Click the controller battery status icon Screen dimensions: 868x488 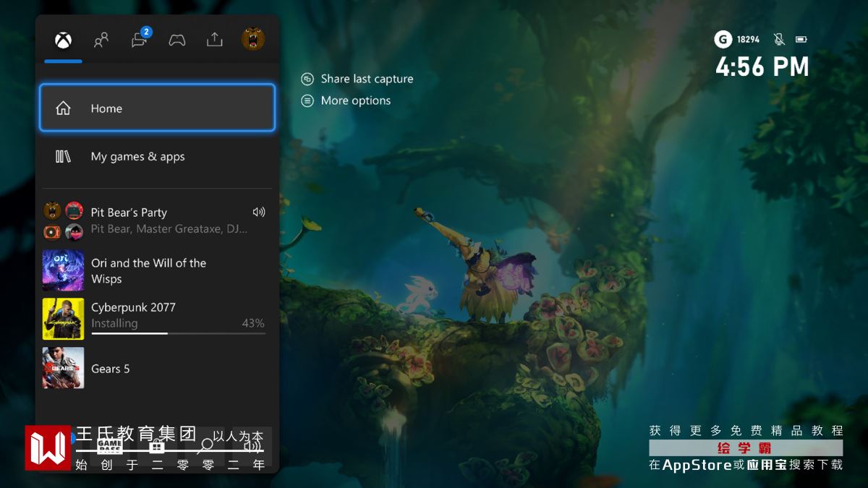coord(801,39)
